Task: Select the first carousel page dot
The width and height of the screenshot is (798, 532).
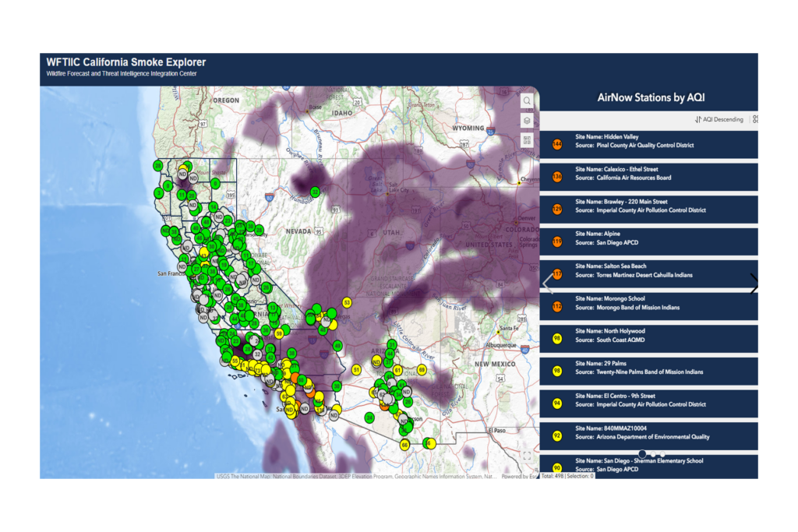Action: (642, 453)
